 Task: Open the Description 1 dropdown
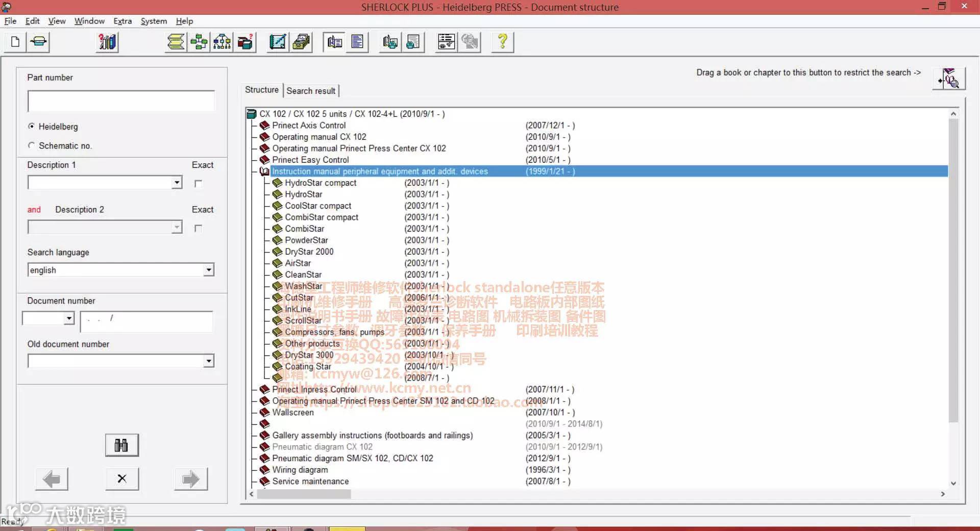[x=177, y=183]
